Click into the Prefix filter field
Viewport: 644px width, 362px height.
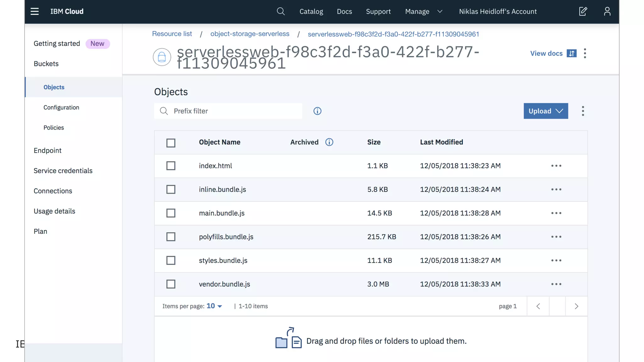coord(233,111)
